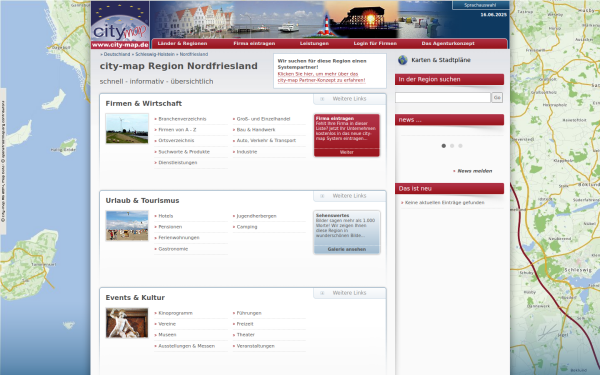This screenshot has width=600, height=375.
Task: Open the Vereine link
Action: pyautogui.click(x=167, y=324)
